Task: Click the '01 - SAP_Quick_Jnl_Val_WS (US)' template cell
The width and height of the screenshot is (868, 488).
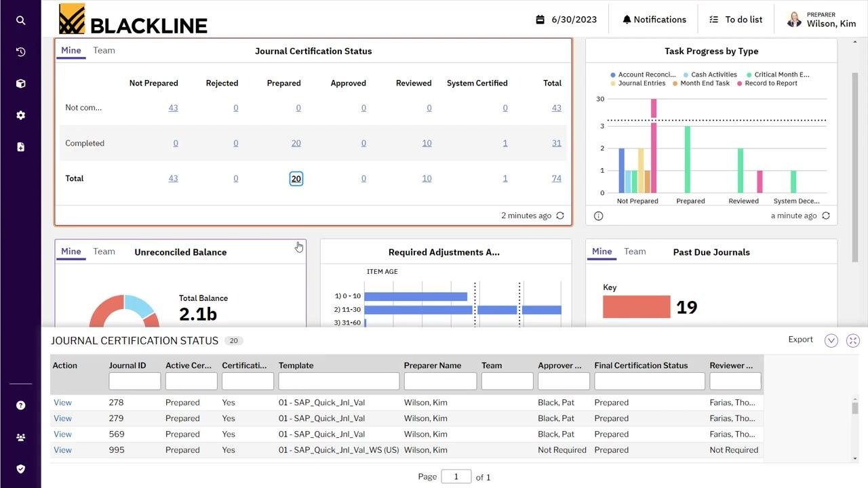Action: coord(338,450)
